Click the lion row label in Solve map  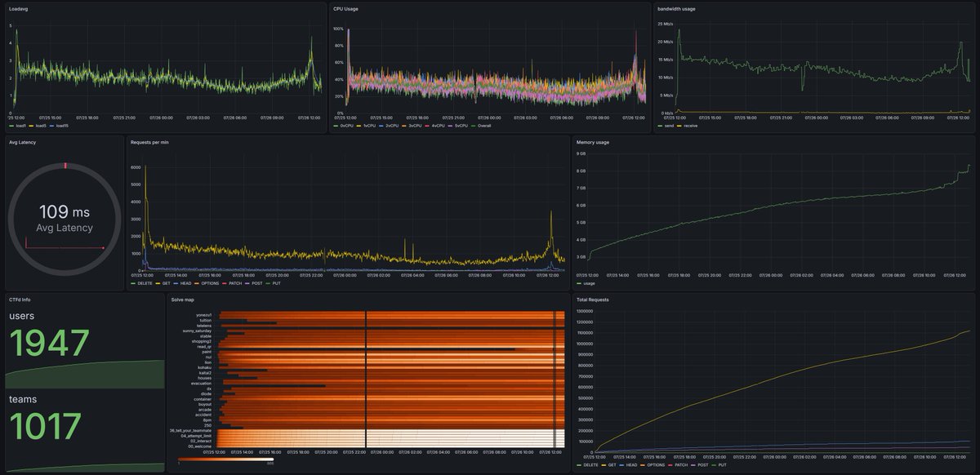pyautogui.click(x=208, y=362)
